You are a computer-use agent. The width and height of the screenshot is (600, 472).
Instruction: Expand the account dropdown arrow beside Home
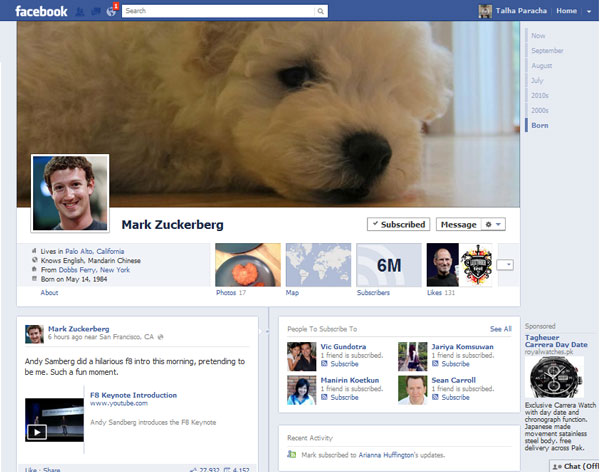pos(588,11)
